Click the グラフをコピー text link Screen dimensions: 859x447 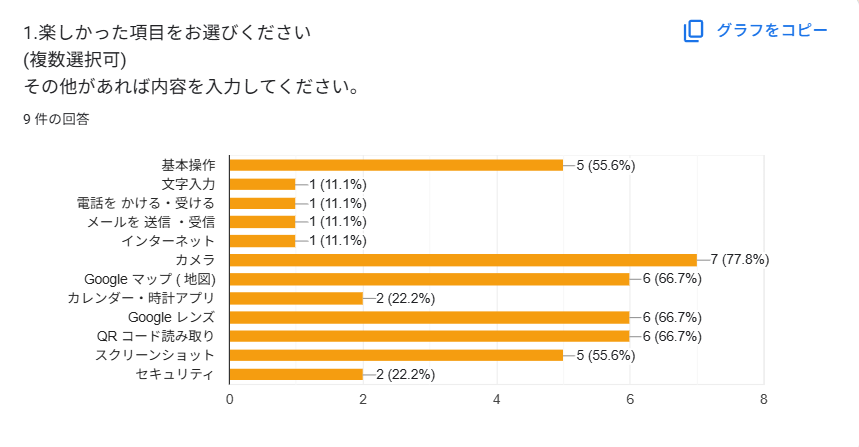772,31
